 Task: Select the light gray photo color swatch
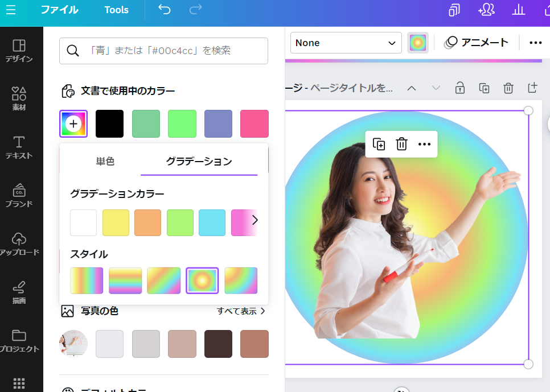click(109, 344)
